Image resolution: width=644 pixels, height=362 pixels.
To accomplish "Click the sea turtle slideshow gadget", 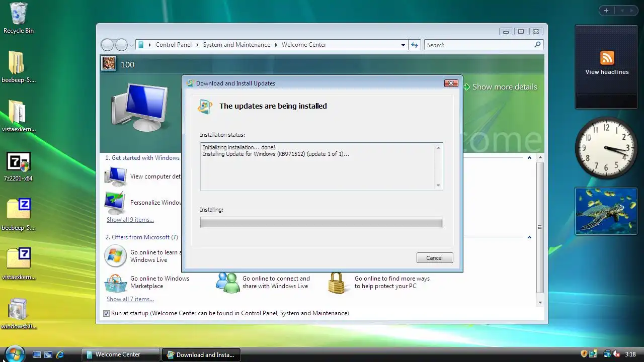I will coord(606,211).
